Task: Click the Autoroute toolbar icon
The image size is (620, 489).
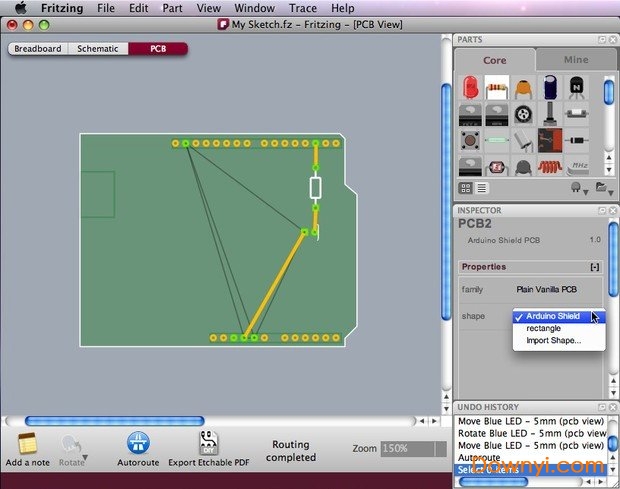Action: 137,444
